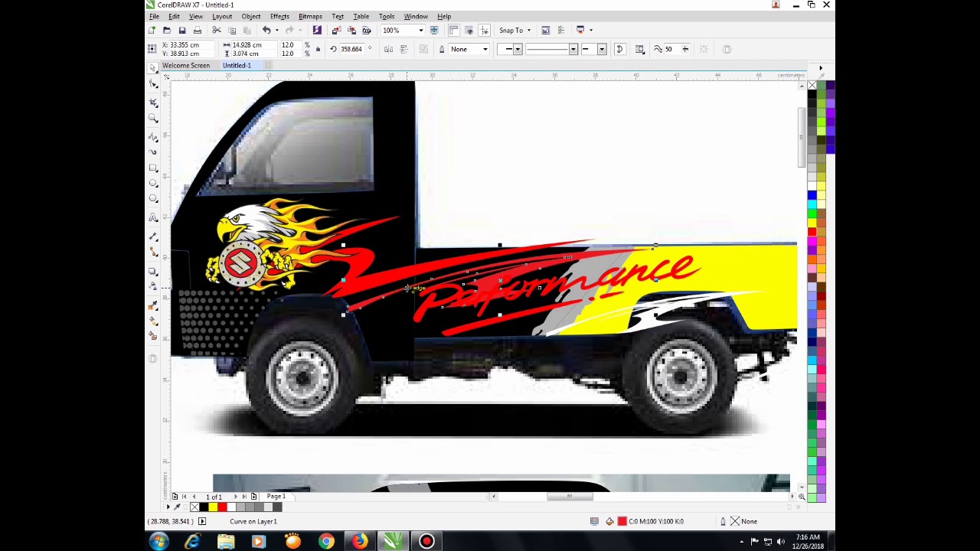Viewport: 980px width, 551px height.
Task: Click the rotation angle field 358.664
Action: pos(352,49)
